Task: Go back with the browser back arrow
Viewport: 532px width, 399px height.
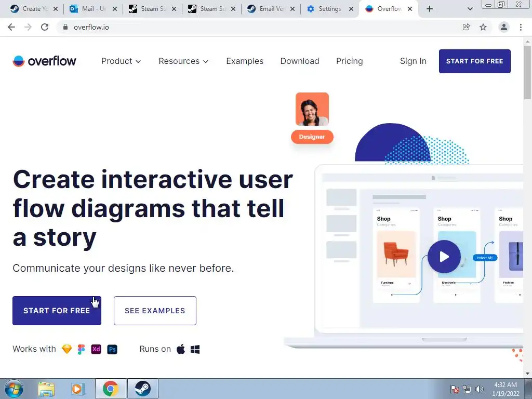Action: click(x=11, y=27)
